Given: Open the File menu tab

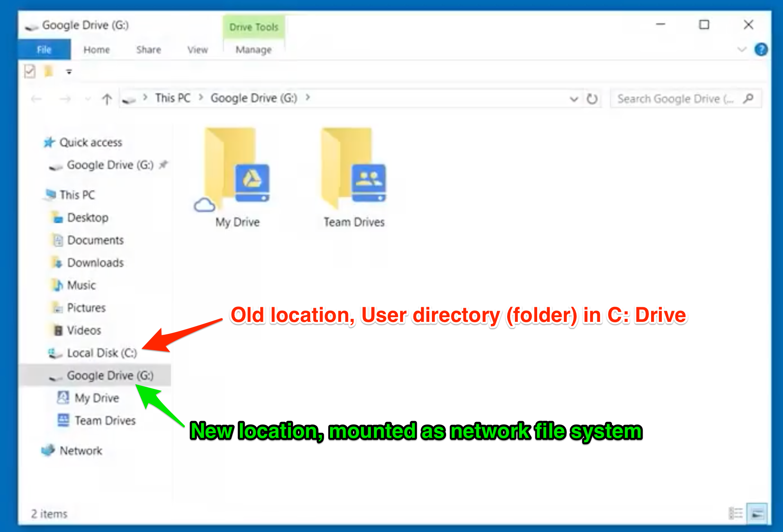Looking at the screenshot, I should [44, 49].
